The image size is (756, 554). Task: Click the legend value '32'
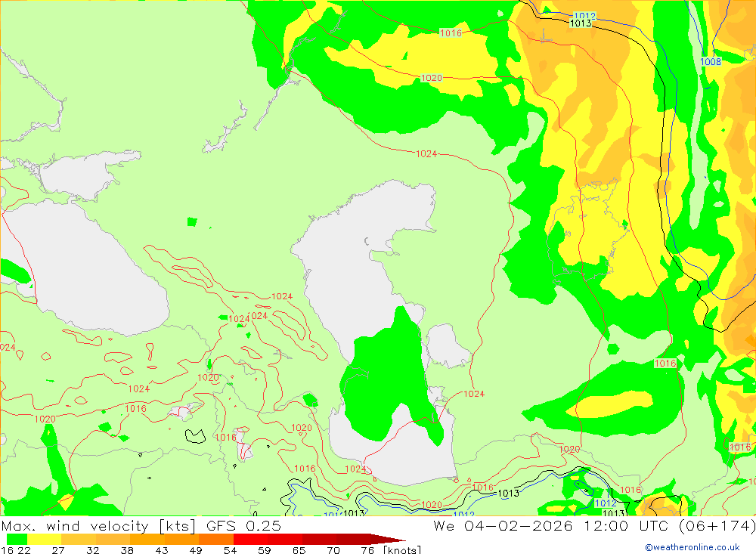(92, 550)
